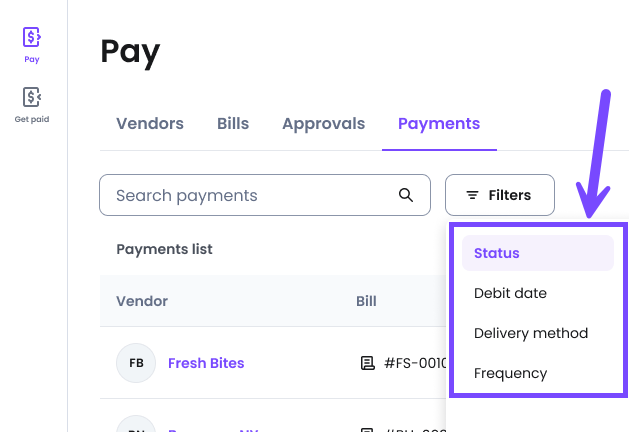Open the Get paid sidebar icon

click(32, 98)
